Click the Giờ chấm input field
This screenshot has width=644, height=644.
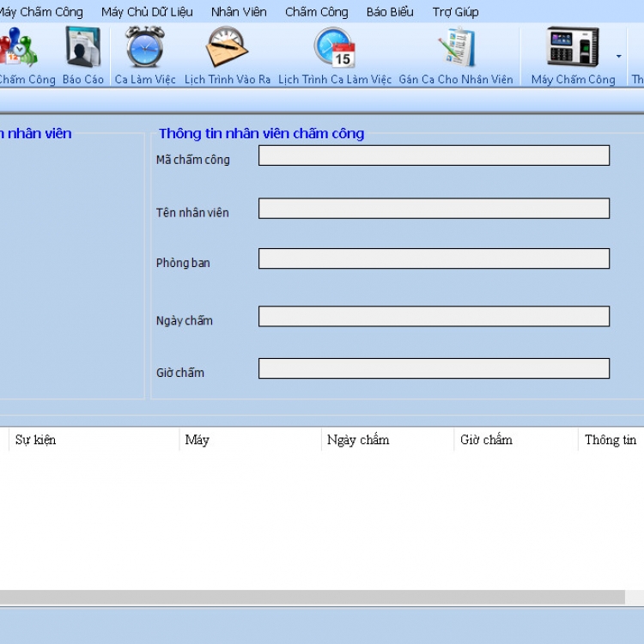pyautogui.click(x=434, y=368)
